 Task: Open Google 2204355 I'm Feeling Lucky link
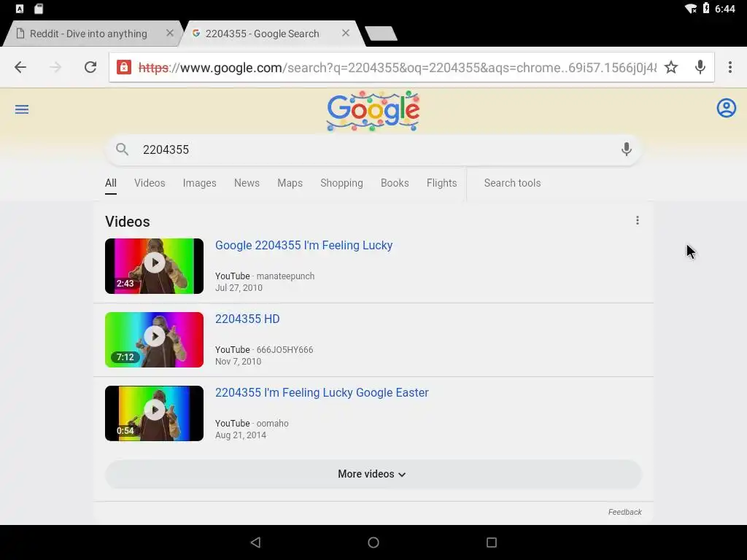[x=304, y=245]
